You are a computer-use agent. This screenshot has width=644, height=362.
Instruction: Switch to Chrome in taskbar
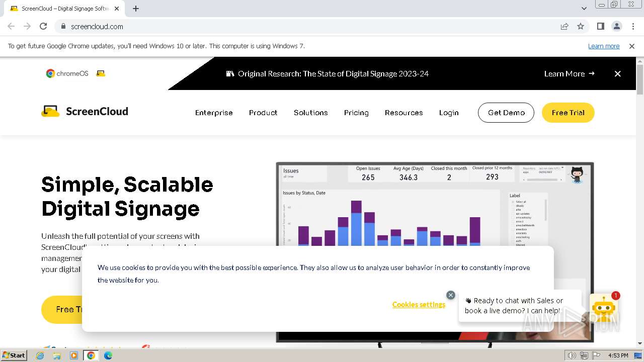coord(91,355)
